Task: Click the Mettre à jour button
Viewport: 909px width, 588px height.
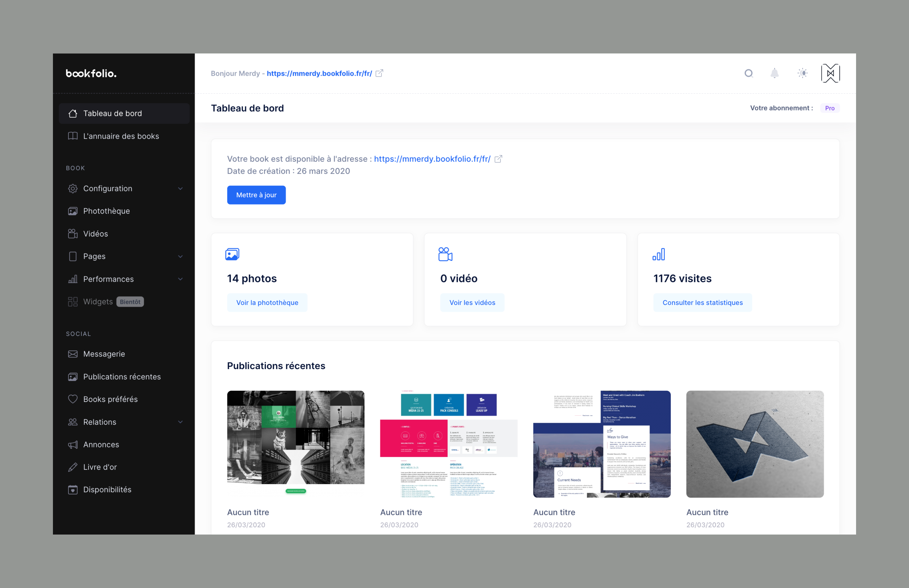Action: [256, 195]
